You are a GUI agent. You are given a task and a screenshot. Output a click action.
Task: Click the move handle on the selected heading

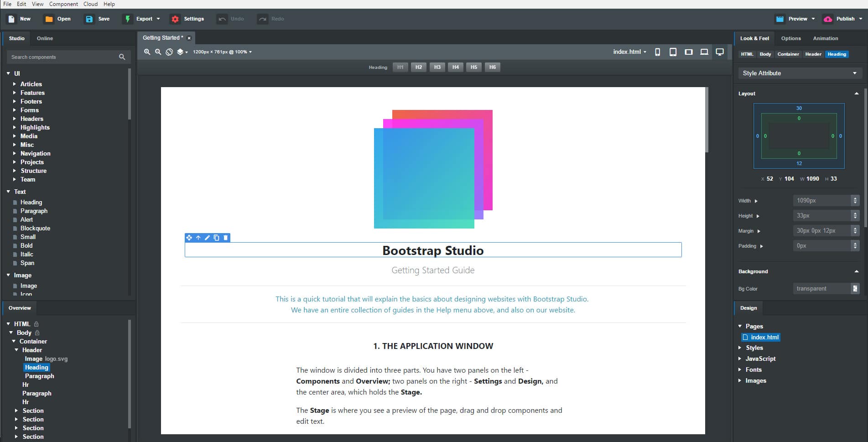pos(189,238)
